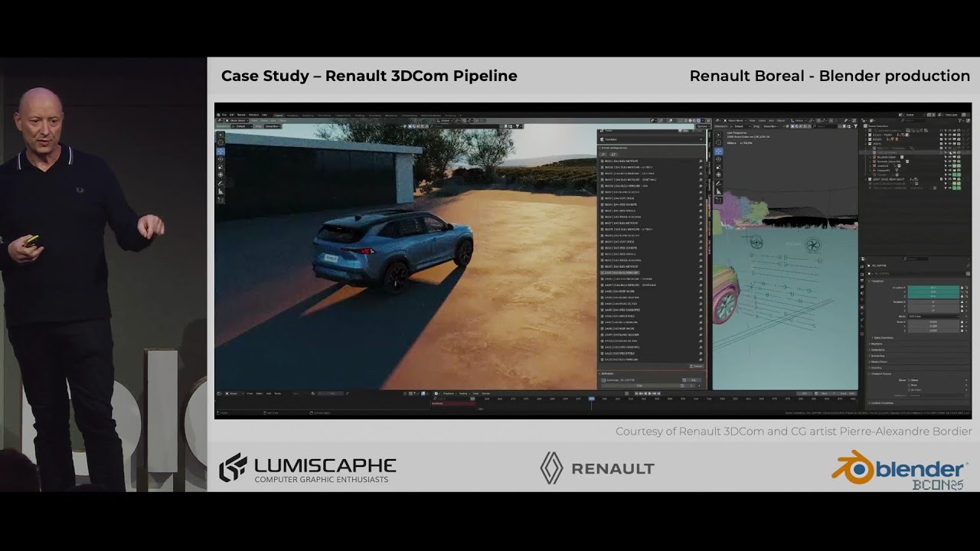Click the blue timeline playhead marker

tap(591, 398)
